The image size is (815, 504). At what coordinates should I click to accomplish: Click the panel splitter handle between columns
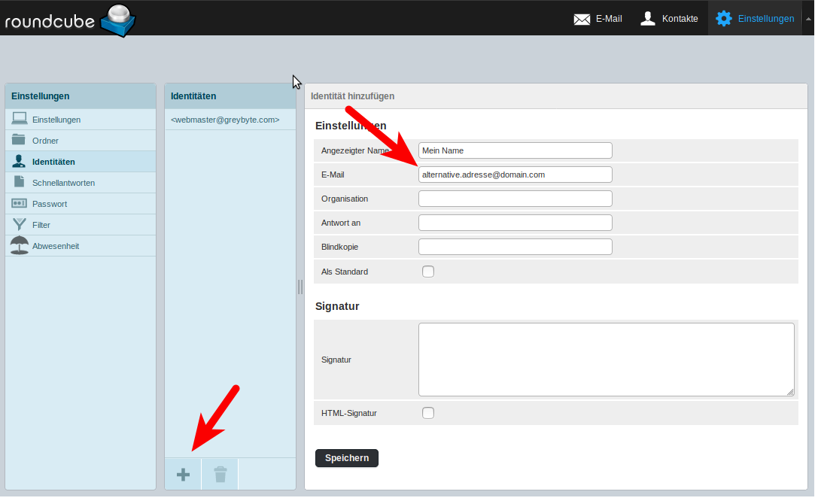300,287
